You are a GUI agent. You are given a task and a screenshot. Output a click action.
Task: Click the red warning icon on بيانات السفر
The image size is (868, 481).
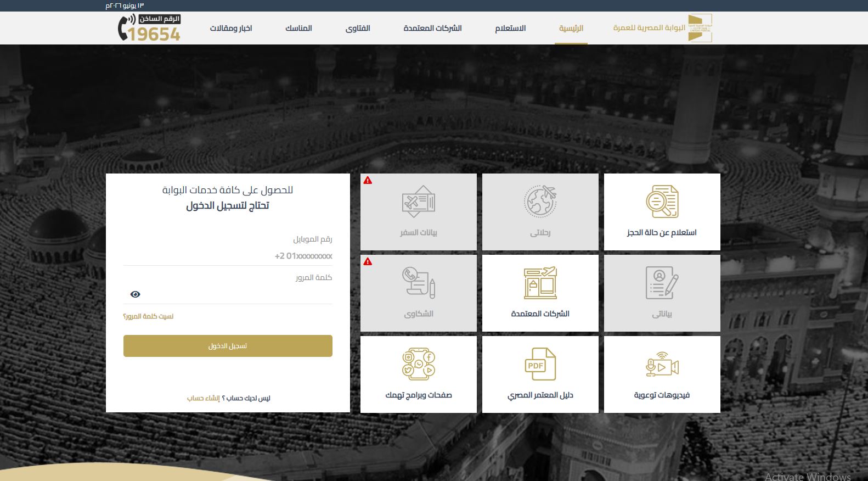(368, 180)
